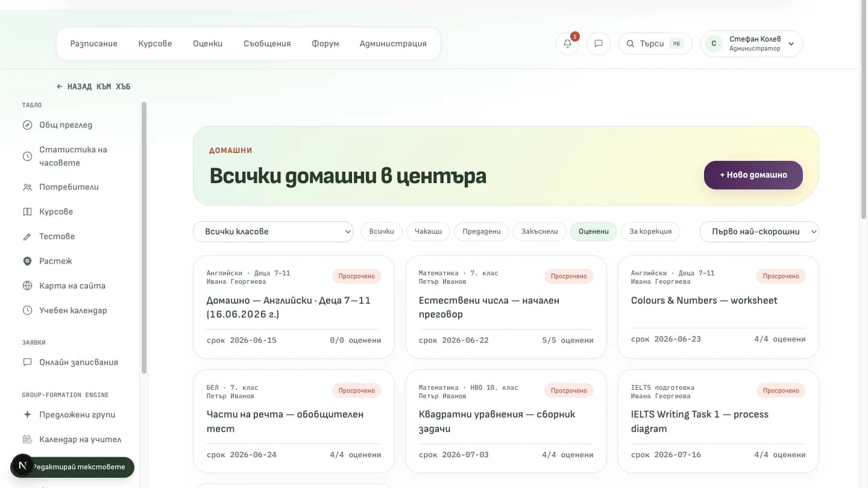Open the Първо най-скорошни sort dropdown

tap(759, 231)
